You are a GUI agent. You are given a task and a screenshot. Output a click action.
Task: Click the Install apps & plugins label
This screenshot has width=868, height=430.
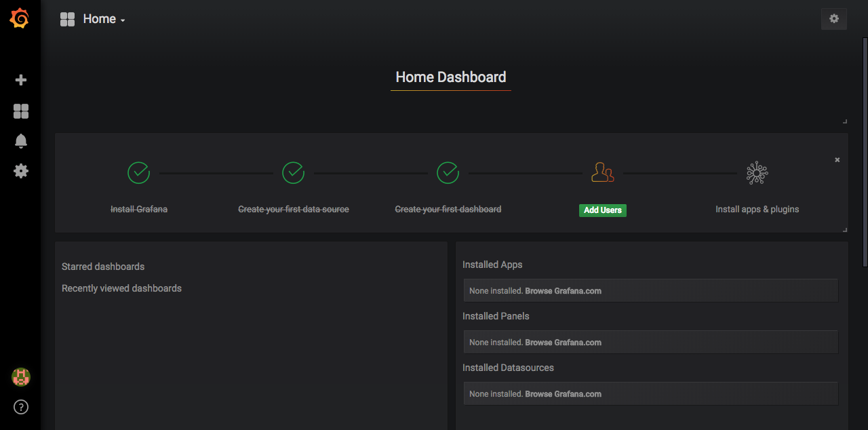coord(757,210)
